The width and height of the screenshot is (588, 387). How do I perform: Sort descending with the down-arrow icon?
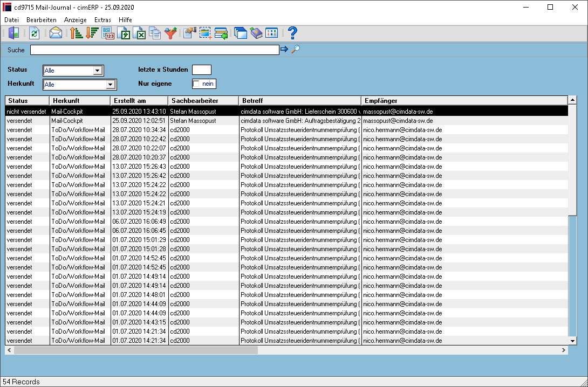(x=92, y=33)
